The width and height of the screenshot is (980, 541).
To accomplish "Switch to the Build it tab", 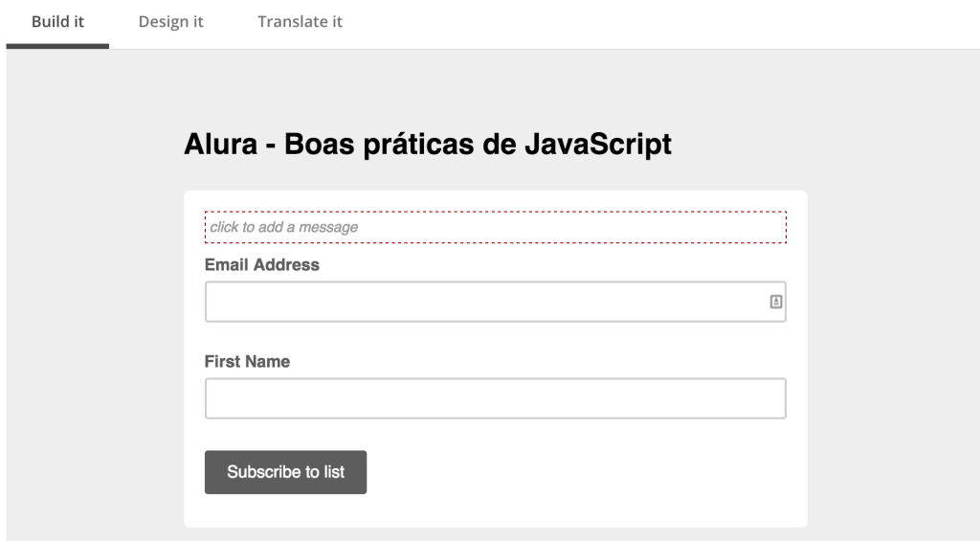I will pyautogui.click(x=57, y=22).
